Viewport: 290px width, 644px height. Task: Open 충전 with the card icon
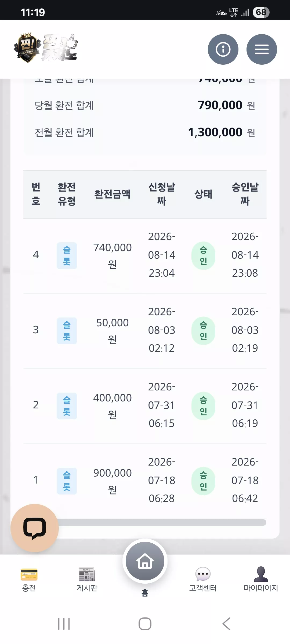29,580
